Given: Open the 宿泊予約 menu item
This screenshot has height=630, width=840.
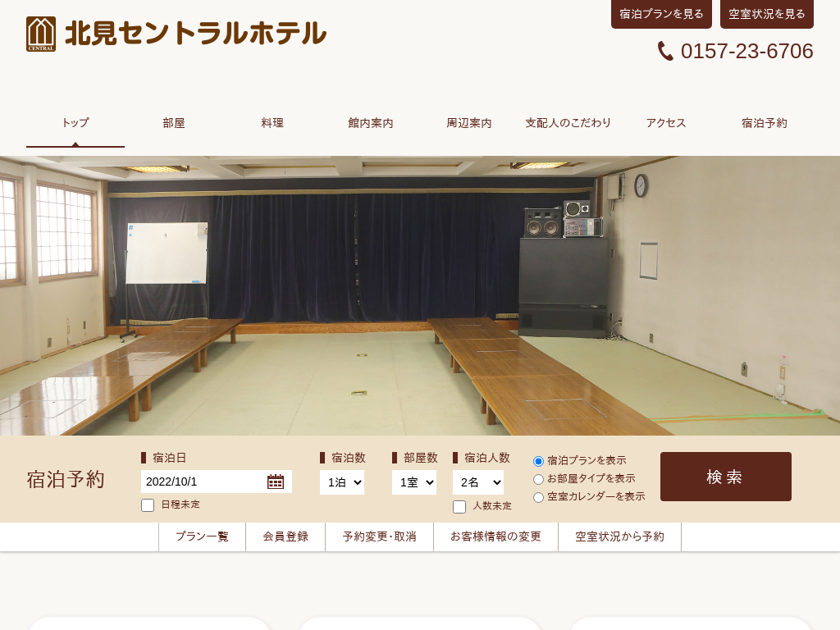Looking at the screenshot, I should (x=765, y=123).
